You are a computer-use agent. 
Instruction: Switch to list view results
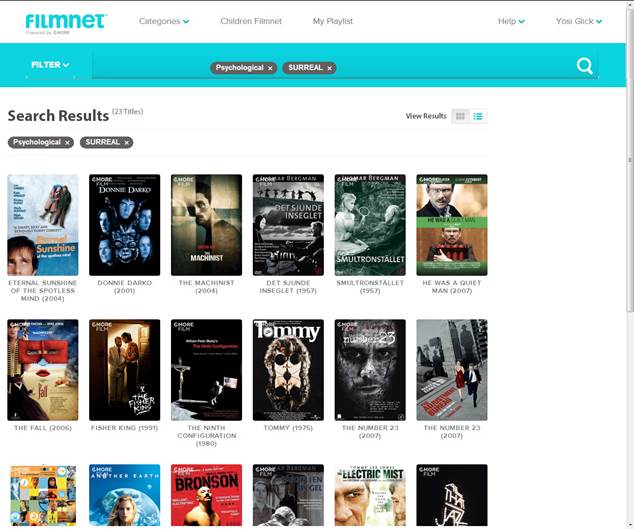coord(478,116)
